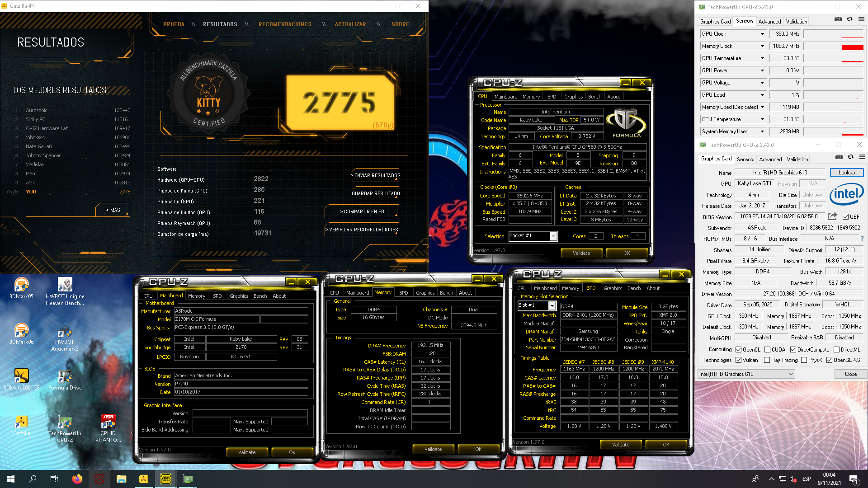The height and width of the screenshot is (488, 868).
Task: Open the Validation tab in GPU-Z Graphics Card window
Action: tap(797, 159)
